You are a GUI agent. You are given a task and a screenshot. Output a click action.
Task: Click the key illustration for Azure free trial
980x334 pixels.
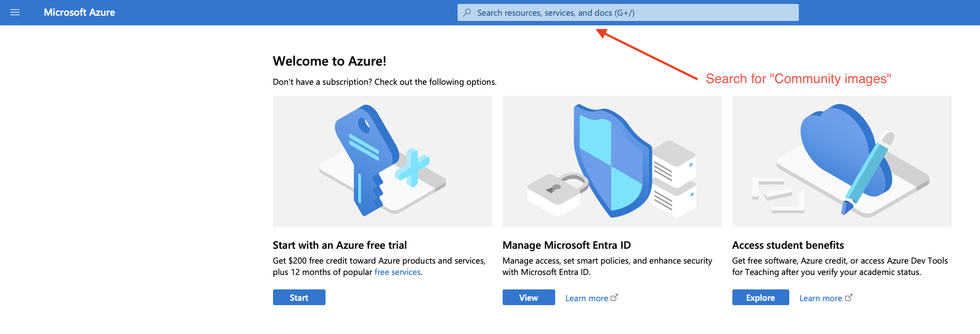(x=382, y=161)
